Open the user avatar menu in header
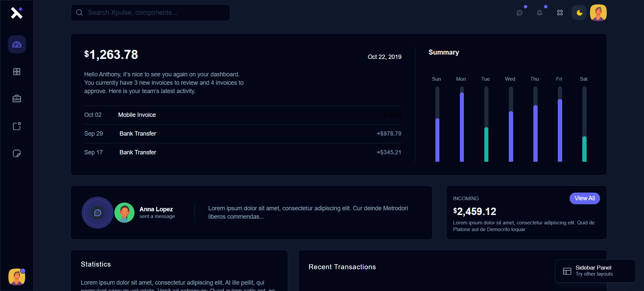The width and height of the screenshot is (644, 291). coord(598,13)
